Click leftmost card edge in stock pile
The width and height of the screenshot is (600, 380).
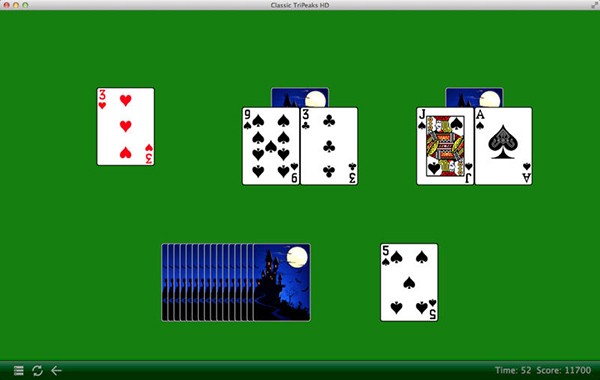tap(165, 282)
